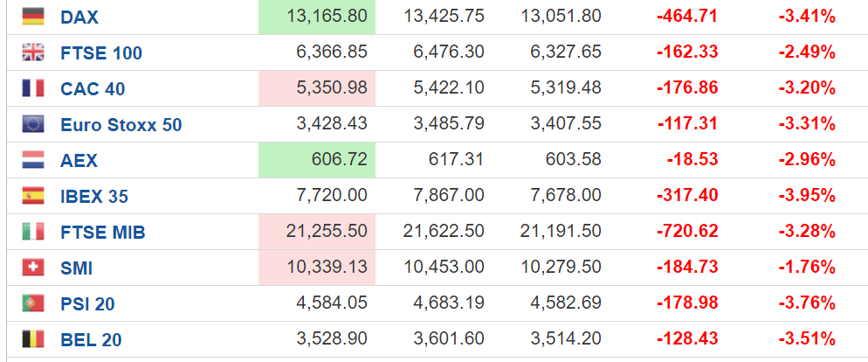868x362 pixels.
Task: Click the Belgian flag icon beside BEL 20
Action: 32,339
